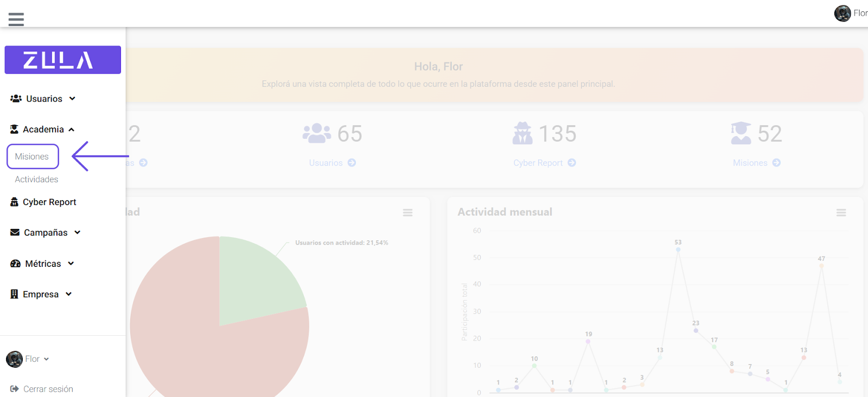This screenshot has width=868, height=397.
Task: Open the pie chart options menu icon
Action: (407, 213)
